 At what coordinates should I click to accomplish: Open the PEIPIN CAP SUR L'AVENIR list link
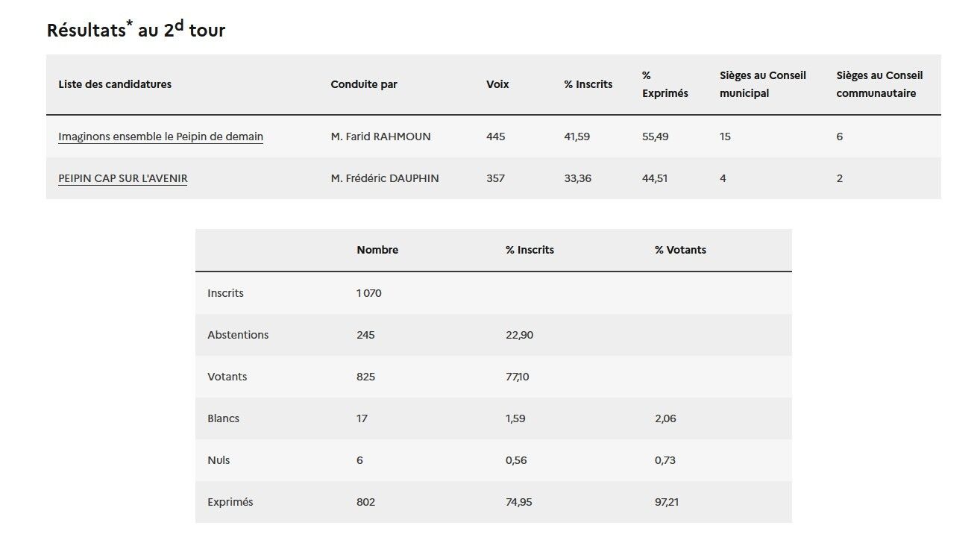click(123, 178)
